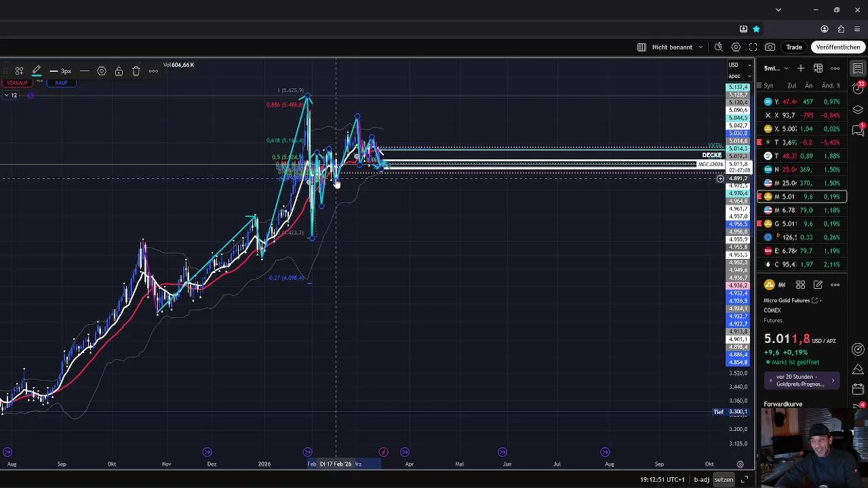Sort watchlist by Änd. % column
The height and width of the screenshot is (488, 868).
(831, 86)
